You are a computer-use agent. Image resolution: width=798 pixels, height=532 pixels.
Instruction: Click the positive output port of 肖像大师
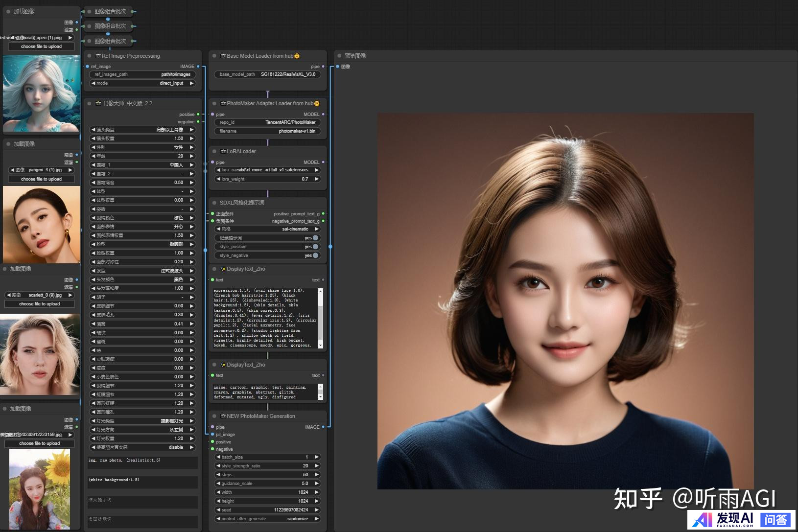point(198,115)
